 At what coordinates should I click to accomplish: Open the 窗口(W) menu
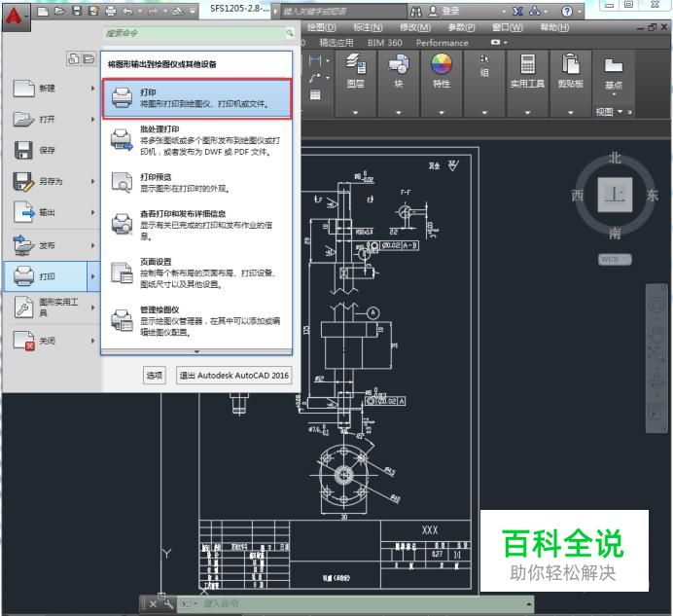pyautogui.click(x=508, y=27)
